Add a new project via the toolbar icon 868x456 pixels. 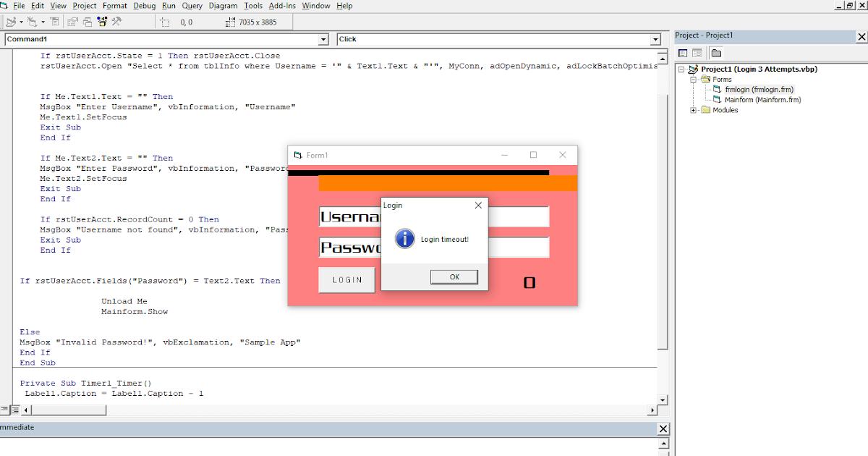pyautogui.click(x=10, y=22)
